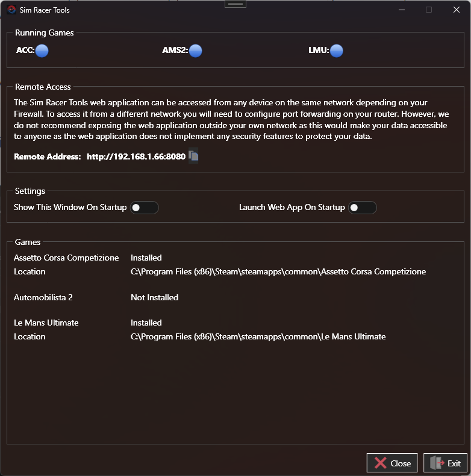
Task: Click the Games group title
Action: 28,242
